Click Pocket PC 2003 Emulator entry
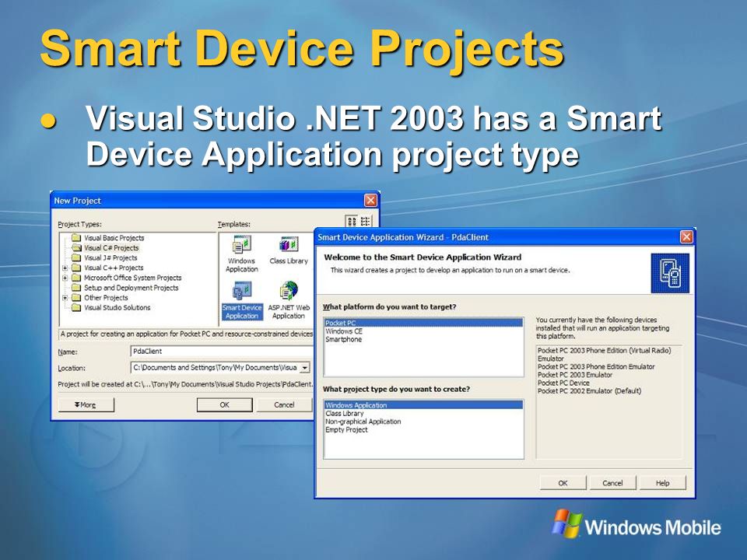This screenshot has height=560, width=747. [575, 375]
